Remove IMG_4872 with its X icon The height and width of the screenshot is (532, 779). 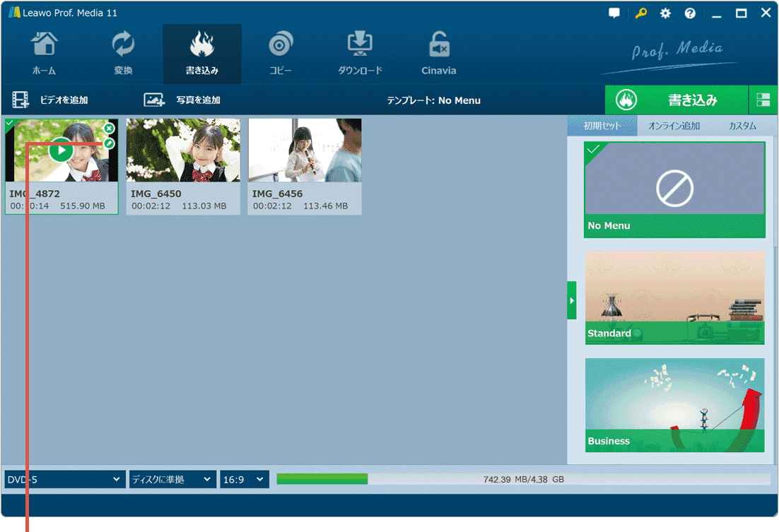tap(109, 129)
